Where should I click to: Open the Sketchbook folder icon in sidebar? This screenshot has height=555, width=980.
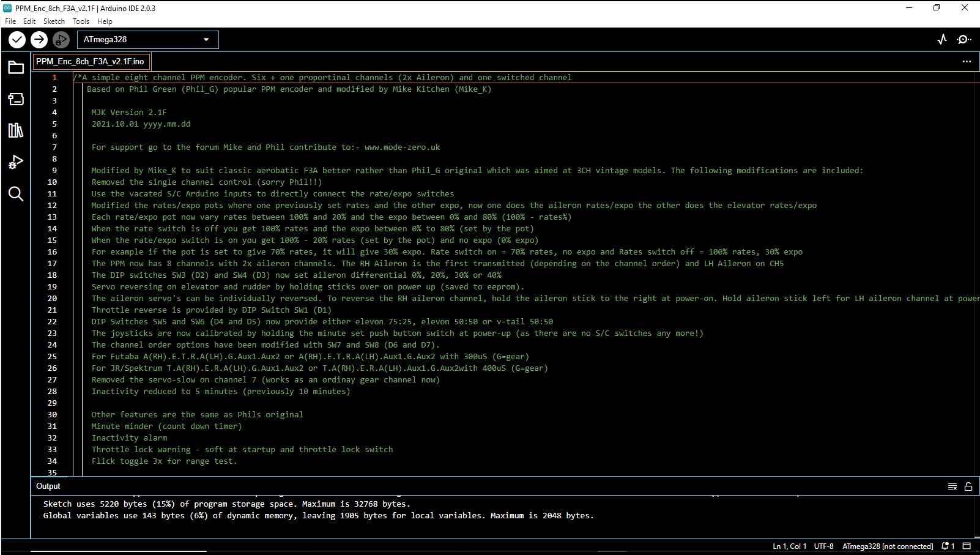tap(16, 67)
